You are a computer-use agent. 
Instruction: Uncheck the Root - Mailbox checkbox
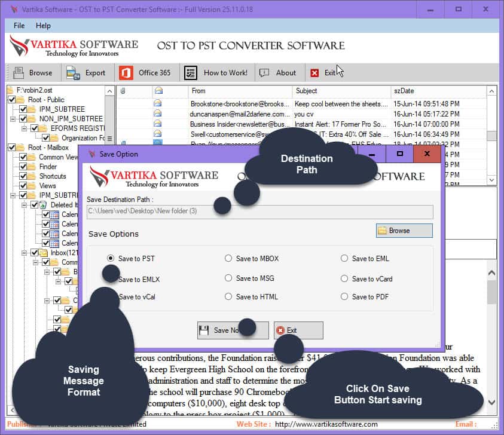pyautogui.click(x=12, y=148)
